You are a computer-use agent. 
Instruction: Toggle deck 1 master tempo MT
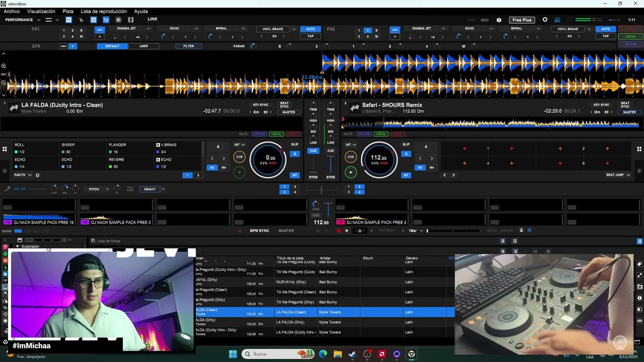click(295, 175)
